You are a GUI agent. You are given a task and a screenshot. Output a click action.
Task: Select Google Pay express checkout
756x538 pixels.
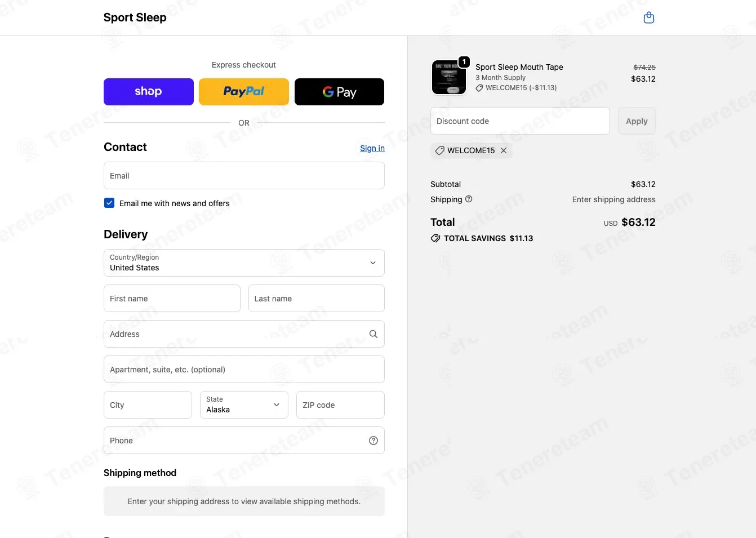tap(339, 92)
